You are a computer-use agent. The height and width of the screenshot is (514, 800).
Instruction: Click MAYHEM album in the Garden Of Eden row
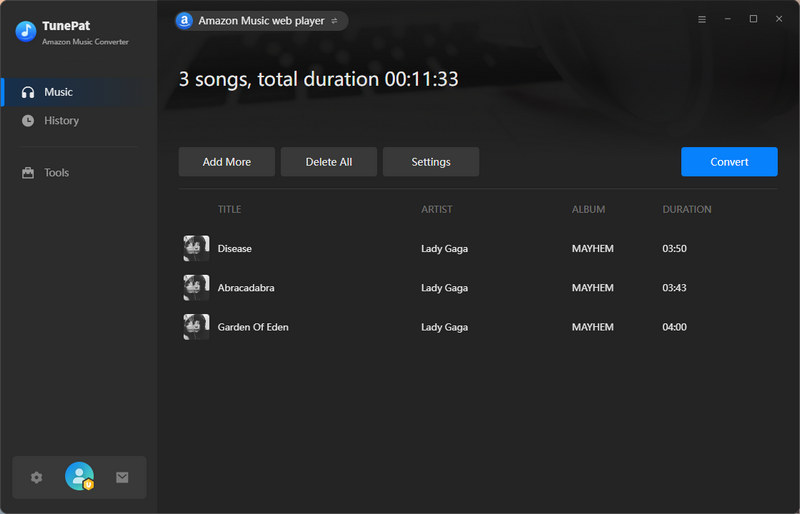592,327
